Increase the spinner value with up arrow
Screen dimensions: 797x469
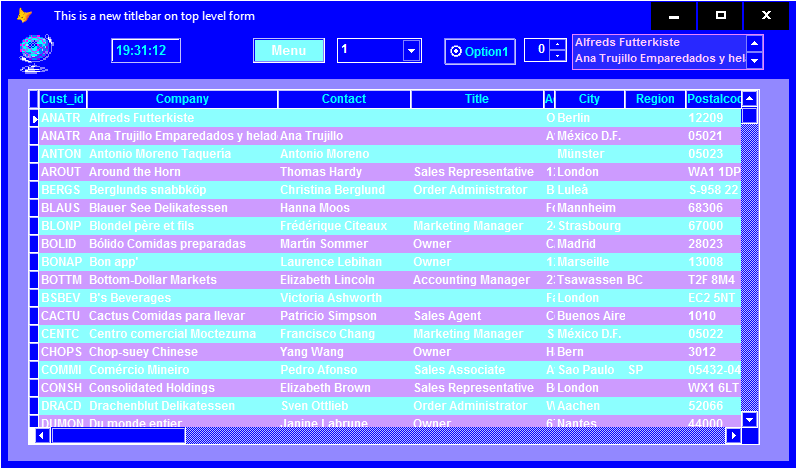pos(558,45)
